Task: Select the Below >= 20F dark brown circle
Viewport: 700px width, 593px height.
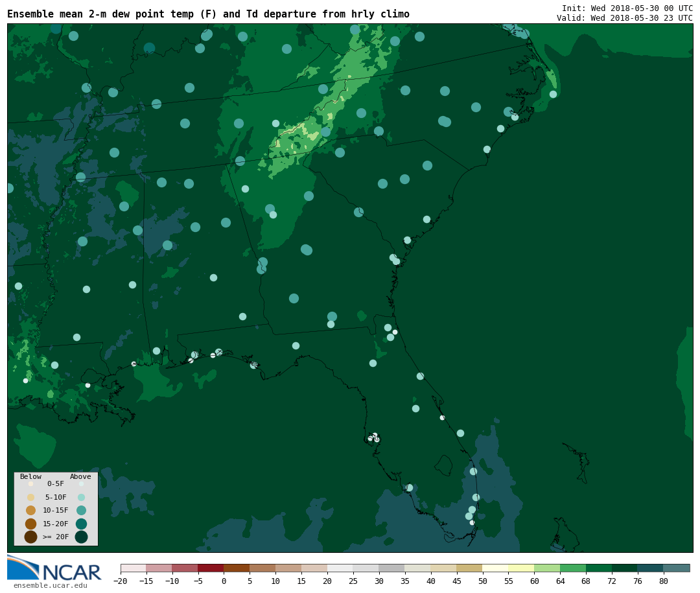Action: coord(31,537)
